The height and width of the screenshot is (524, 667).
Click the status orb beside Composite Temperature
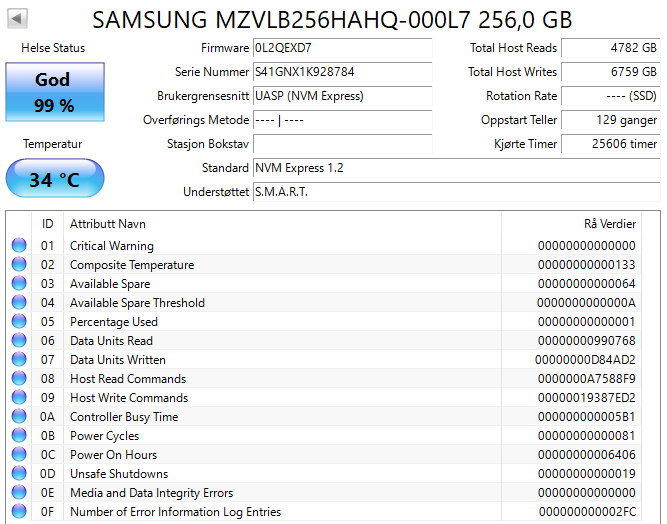(x=19, y=265)
